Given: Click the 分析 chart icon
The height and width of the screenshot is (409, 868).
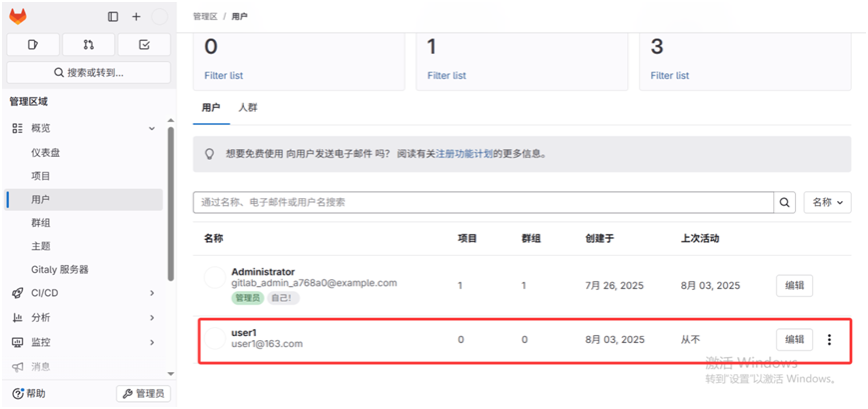Looking at the screenshot, I should click(18, 318).
